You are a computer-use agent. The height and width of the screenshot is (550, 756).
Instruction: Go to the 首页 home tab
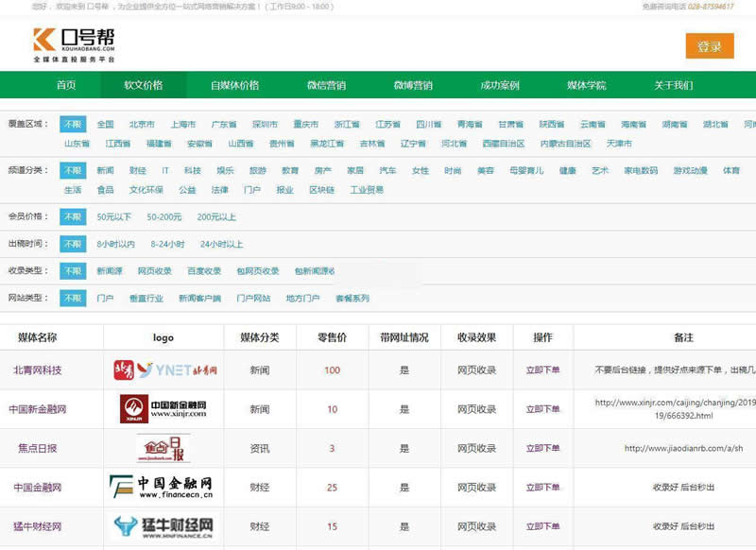tap(67, 84)
